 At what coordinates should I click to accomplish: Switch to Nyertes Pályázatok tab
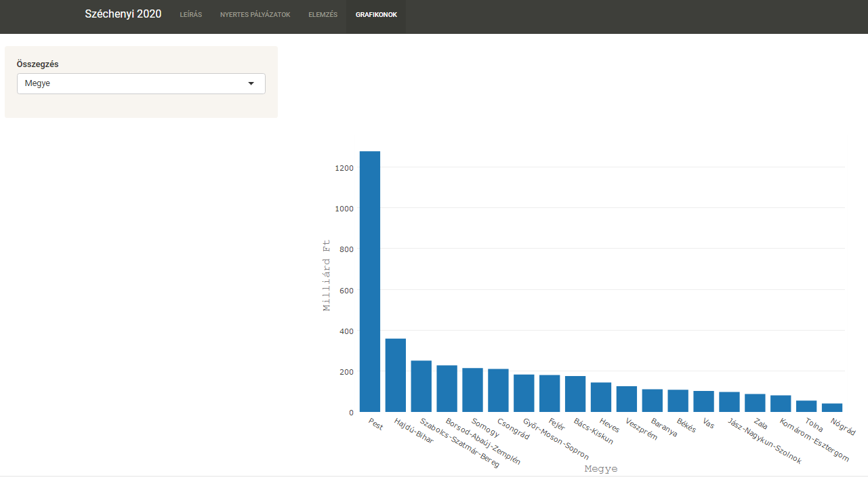[x=255, y=15]
